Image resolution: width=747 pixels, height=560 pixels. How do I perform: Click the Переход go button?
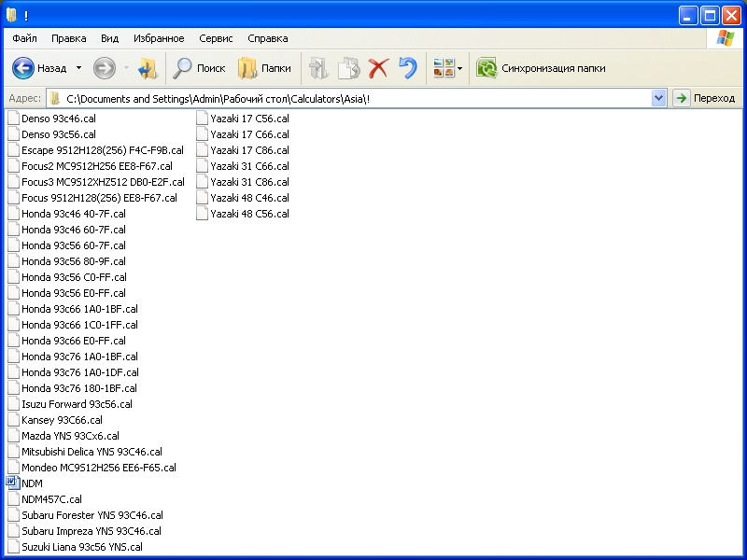coord(705,99)
